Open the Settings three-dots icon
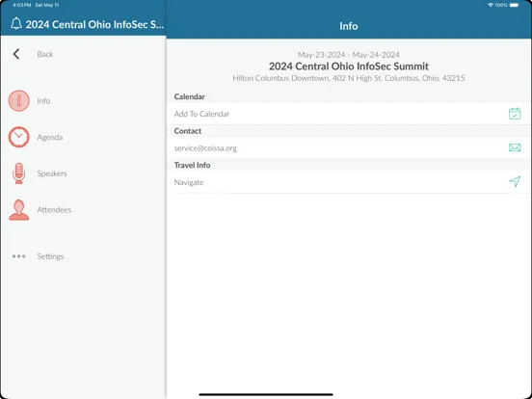This screenshot has width=532, height=399. [x=18, y=256]
